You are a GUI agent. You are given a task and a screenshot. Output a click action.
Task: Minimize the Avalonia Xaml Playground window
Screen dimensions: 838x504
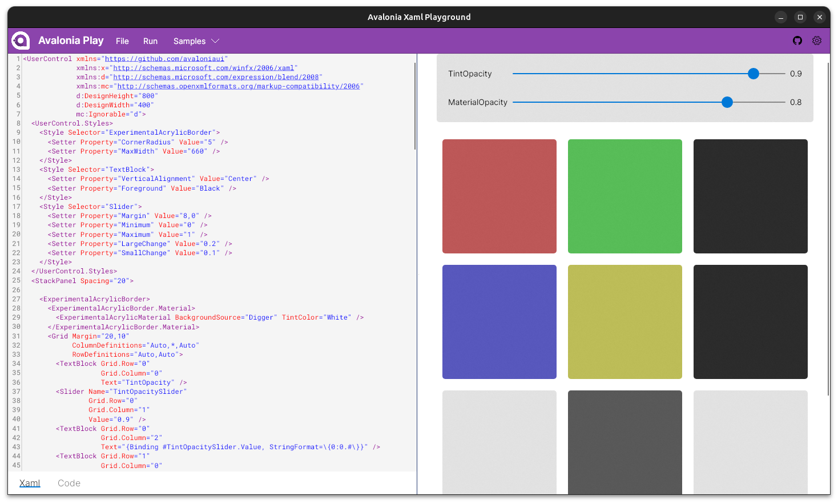781,17
